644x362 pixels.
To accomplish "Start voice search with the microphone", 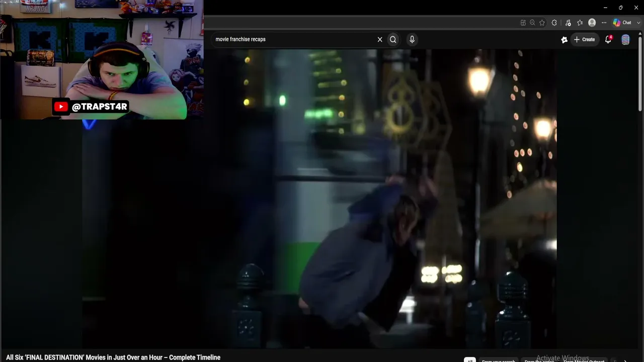I will (x=412, y=39).
